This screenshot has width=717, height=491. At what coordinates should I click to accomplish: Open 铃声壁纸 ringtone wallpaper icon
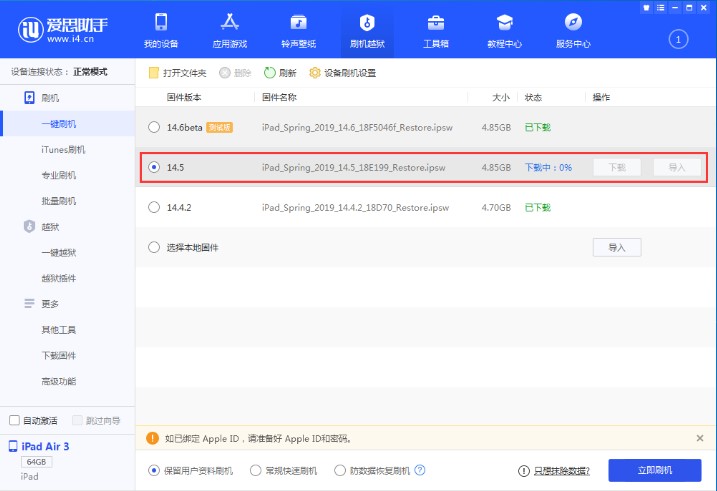(298, 23)
